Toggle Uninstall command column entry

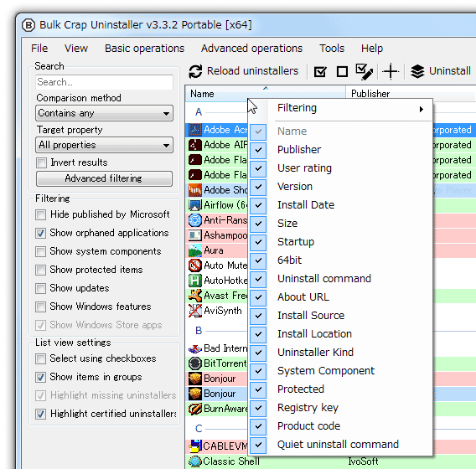340,279
